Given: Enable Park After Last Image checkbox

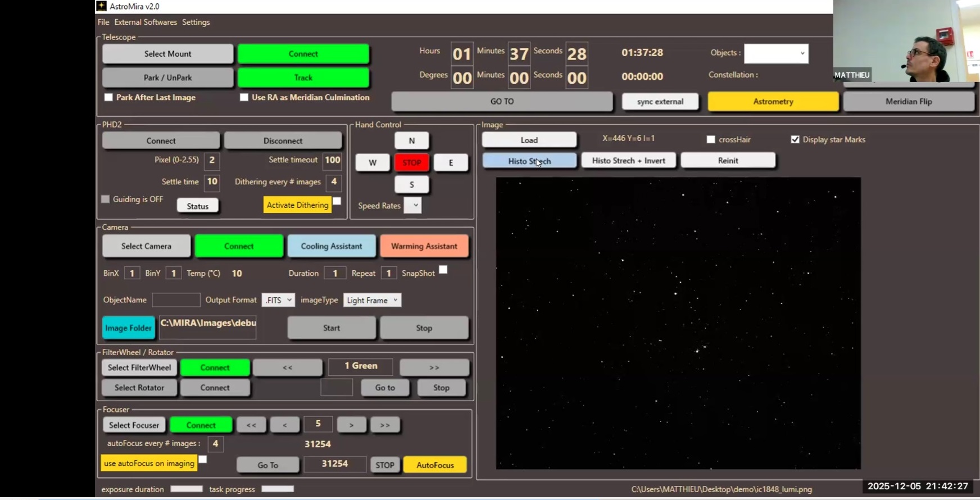Looking at the screenshot, I should (x=109, y=98).
